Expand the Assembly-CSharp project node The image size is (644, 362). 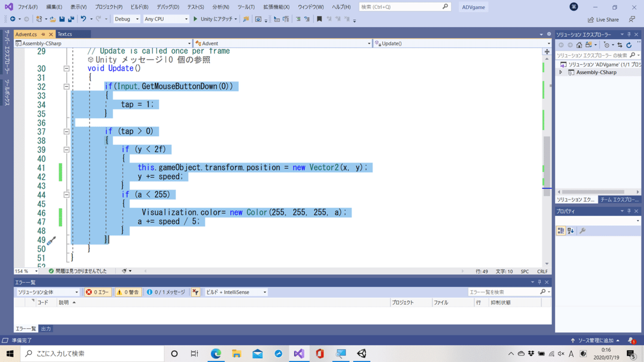(561, 72)
